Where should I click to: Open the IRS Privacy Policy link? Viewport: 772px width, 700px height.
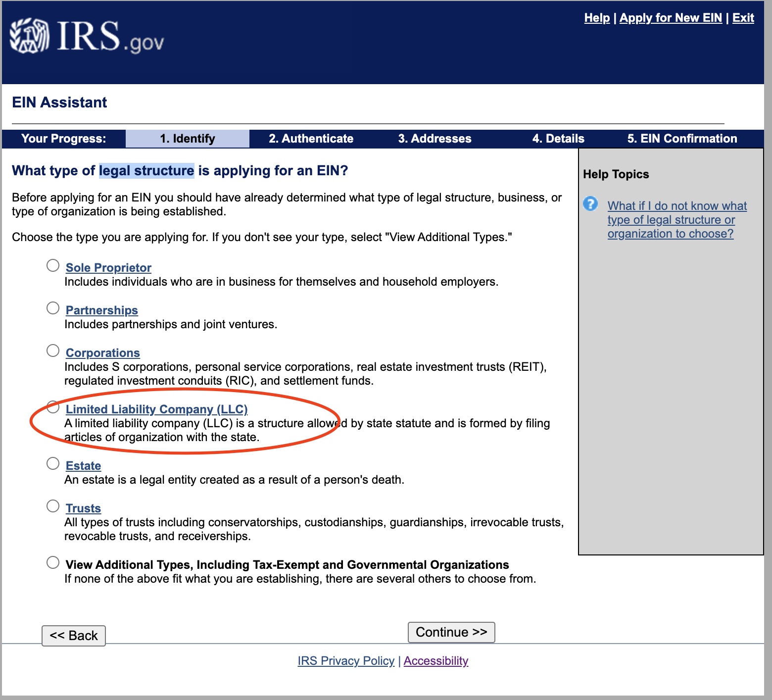click(x=346, y=661)
